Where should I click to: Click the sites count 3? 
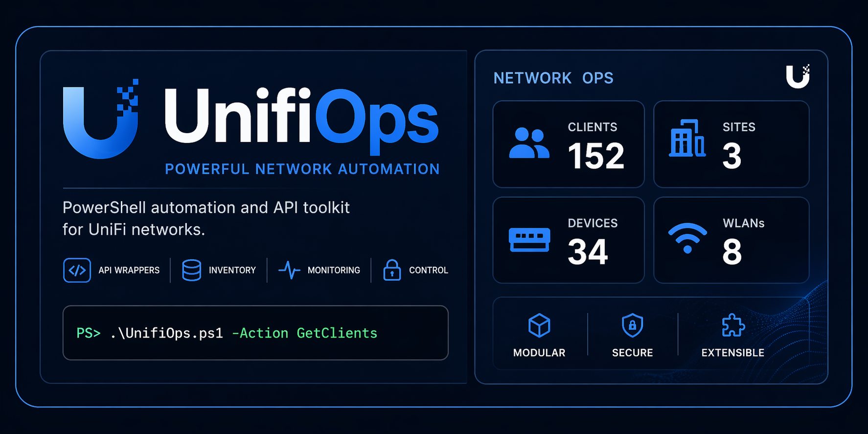[x=732, y=157]
